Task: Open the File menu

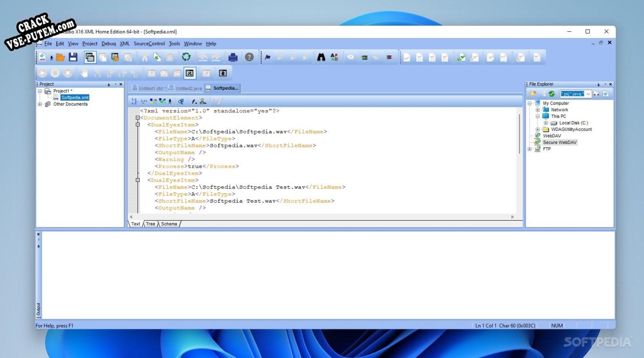Action: click(x=48, y=44)
